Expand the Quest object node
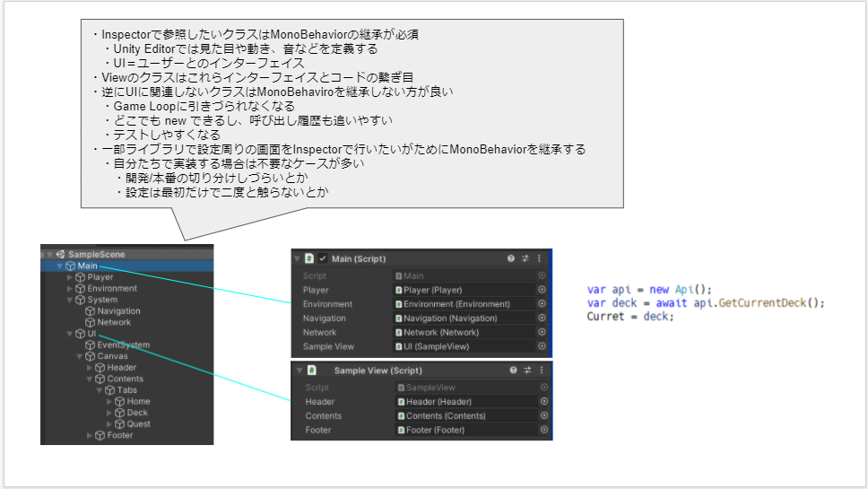The width and height of the screenshot is (868, 489). 109,424
